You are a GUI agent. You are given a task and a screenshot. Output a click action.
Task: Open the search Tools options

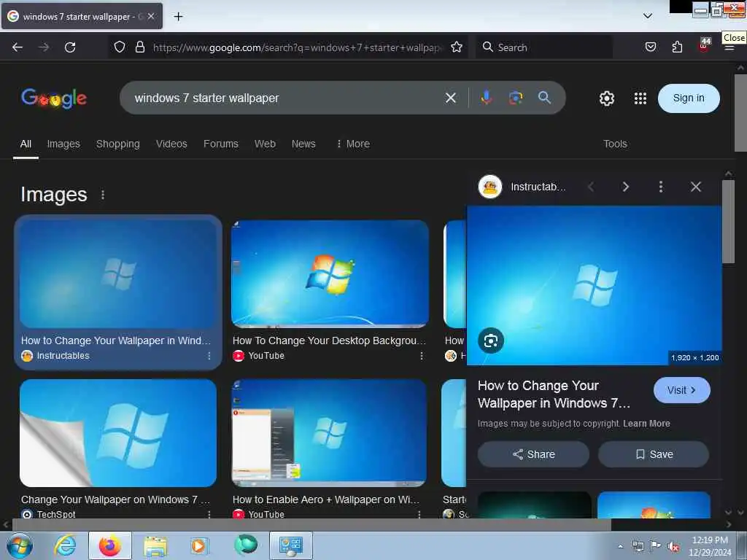click(x=615, y=144)
